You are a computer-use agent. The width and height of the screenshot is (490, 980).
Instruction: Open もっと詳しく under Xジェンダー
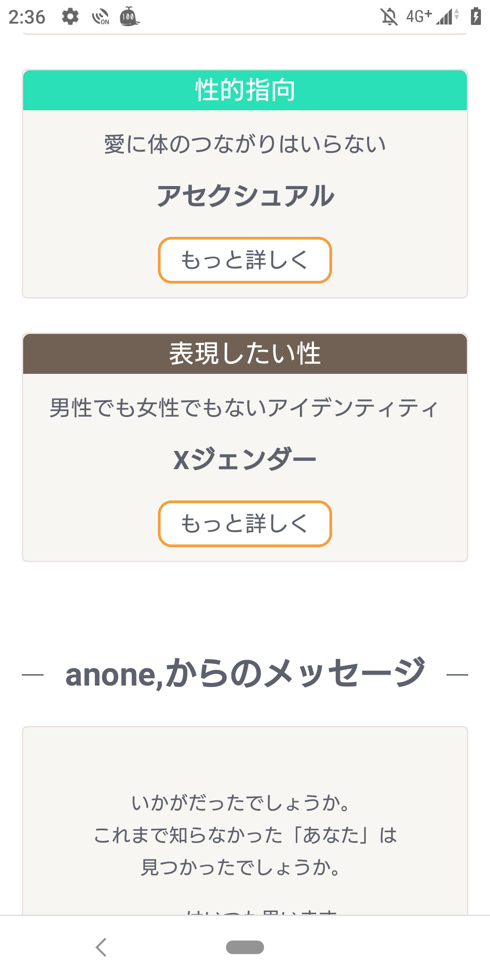coord(245,524)
